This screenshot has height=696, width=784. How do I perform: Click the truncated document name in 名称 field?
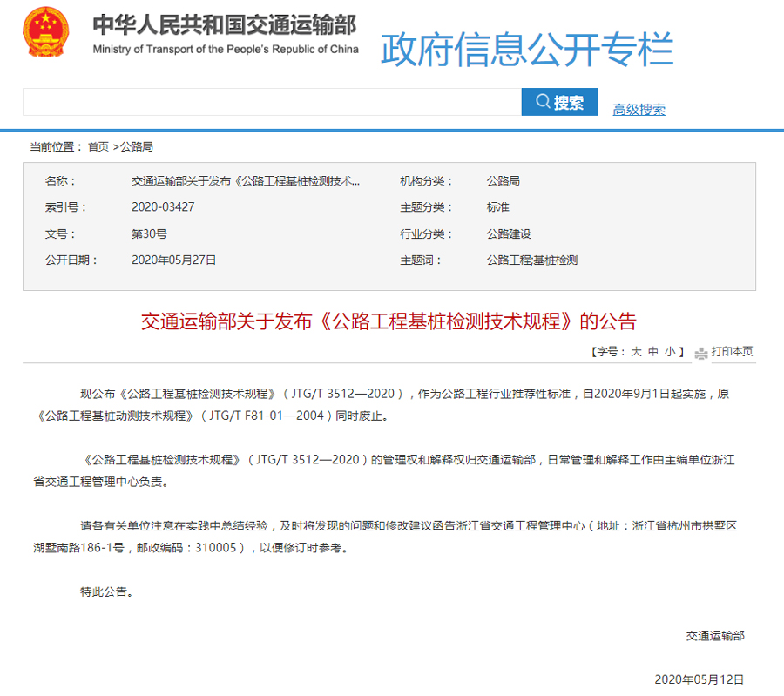(x=246, y=181)
